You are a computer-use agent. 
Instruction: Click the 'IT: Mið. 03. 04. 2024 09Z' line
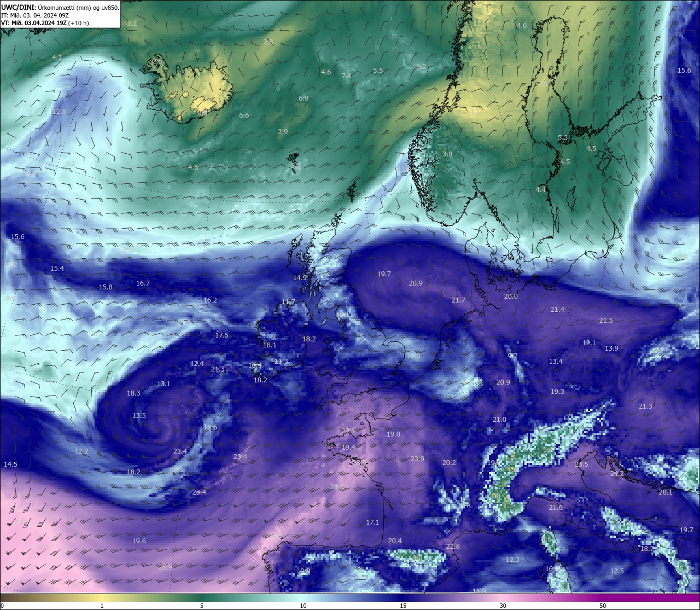pyautogui.click(x=38, y=15)
